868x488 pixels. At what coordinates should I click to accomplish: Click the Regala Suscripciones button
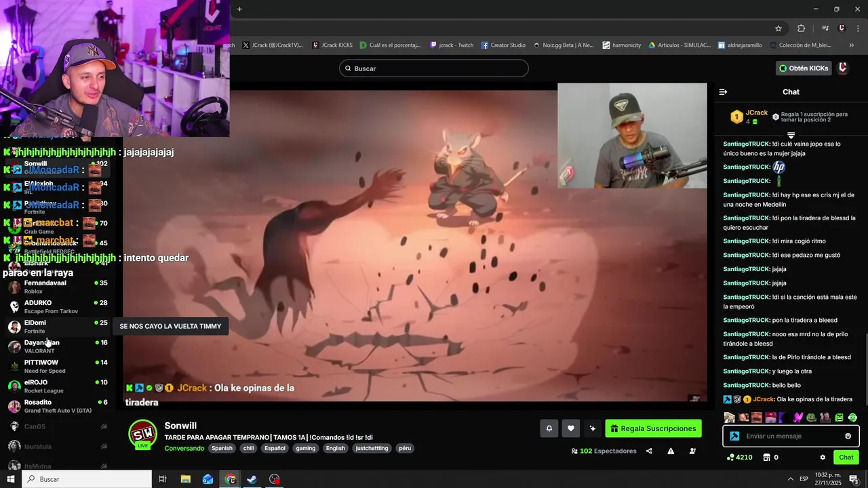point(653,428)
